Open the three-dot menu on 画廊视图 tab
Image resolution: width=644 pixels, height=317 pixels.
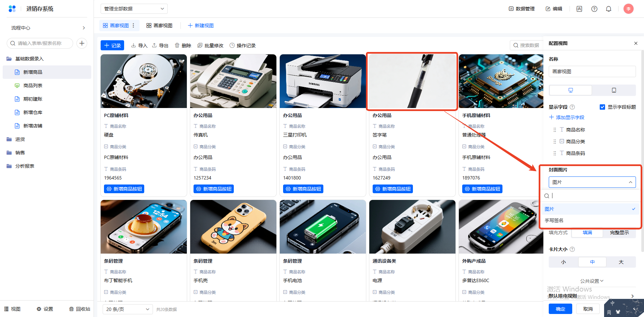tap(133, 25)
